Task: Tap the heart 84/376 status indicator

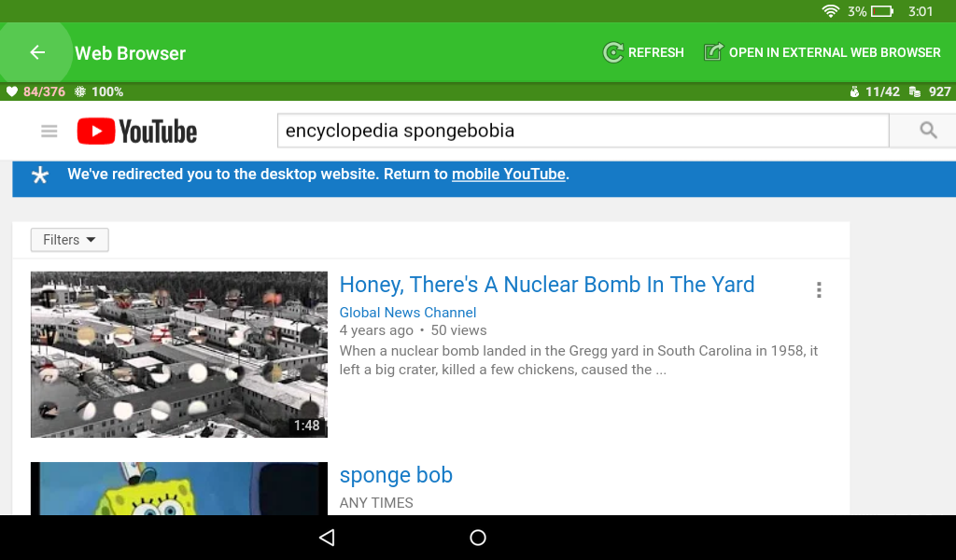Action: pos(35,92)
